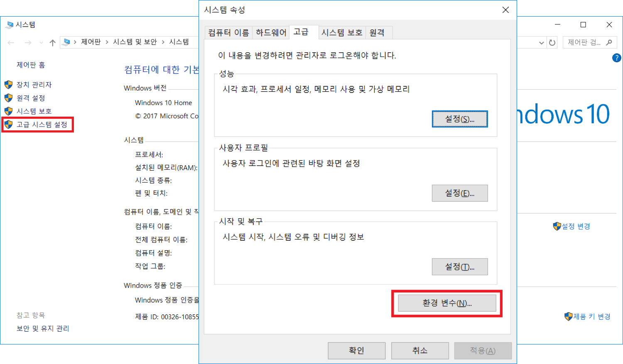Screen dimensions: 623x364
Task: Click 시스템 종류: label
Action: pos(153,180)
